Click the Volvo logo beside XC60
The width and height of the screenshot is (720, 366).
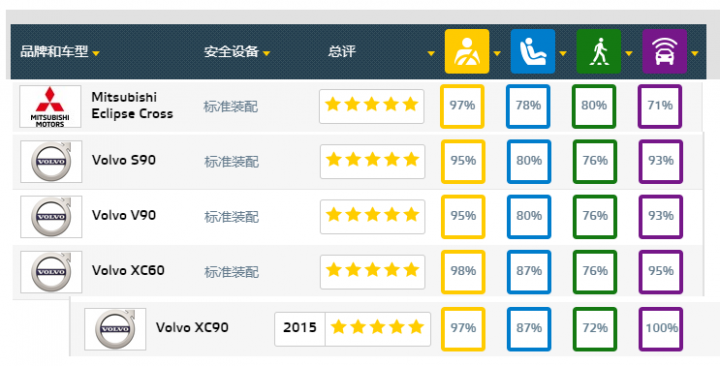(x=51, y=272)
